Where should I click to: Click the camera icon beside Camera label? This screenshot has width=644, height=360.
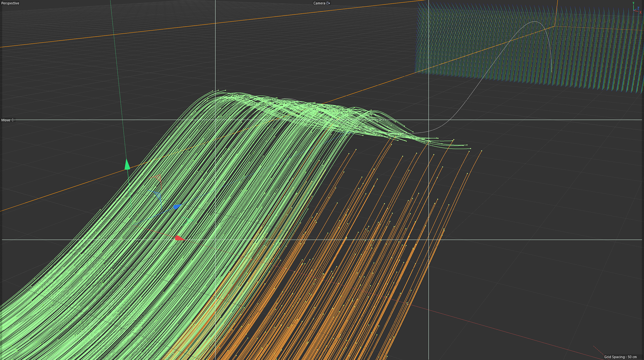click(328, 3)
